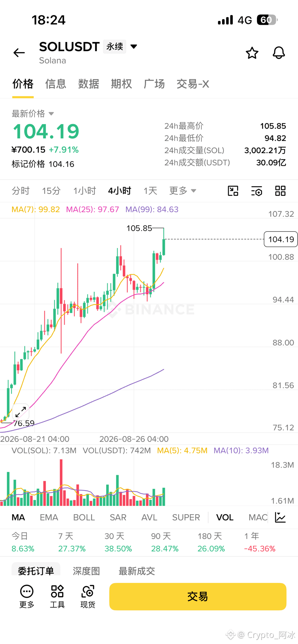The width and height of the screenshot is (298, 644).
Task: Toggle the SAR indicator
Action: (x=118, y=517)
